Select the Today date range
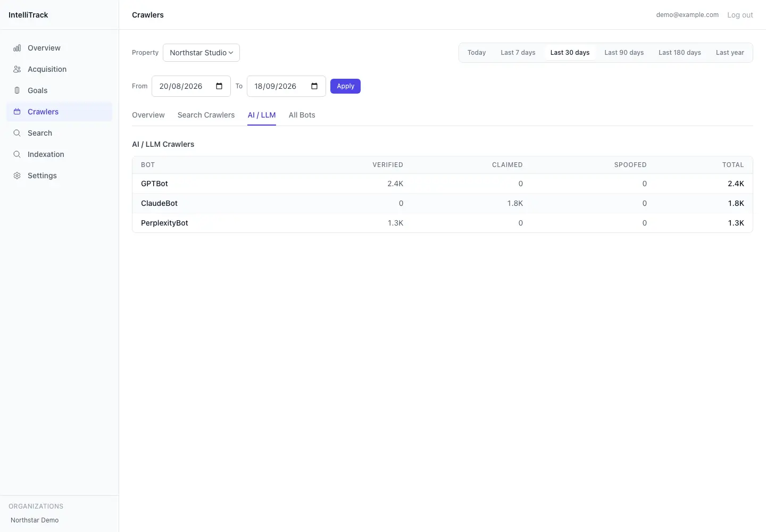Viewport: 766px width, 532px height. tap(477, 53)
